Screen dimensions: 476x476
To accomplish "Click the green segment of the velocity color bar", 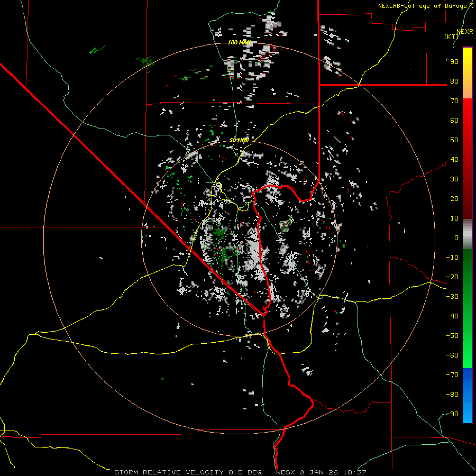I will tap(467, 309).
